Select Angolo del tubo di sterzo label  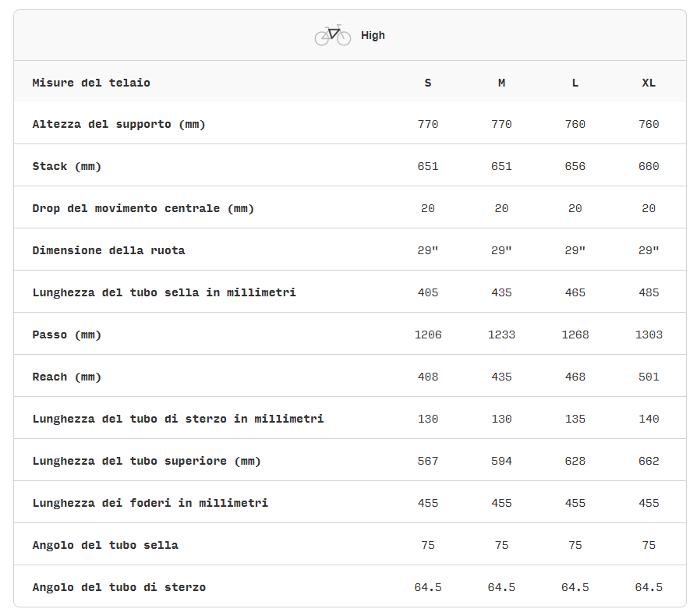(119, 587)
